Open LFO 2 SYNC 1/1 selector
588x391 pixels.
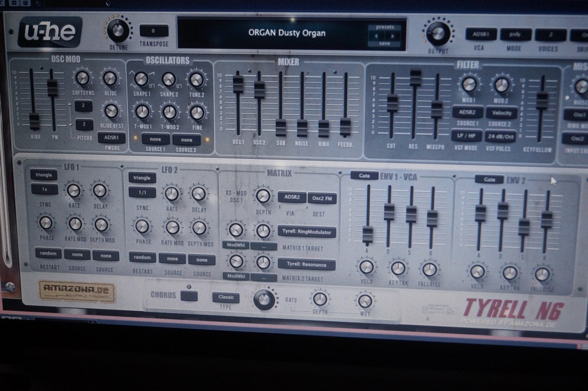point(142,192)
